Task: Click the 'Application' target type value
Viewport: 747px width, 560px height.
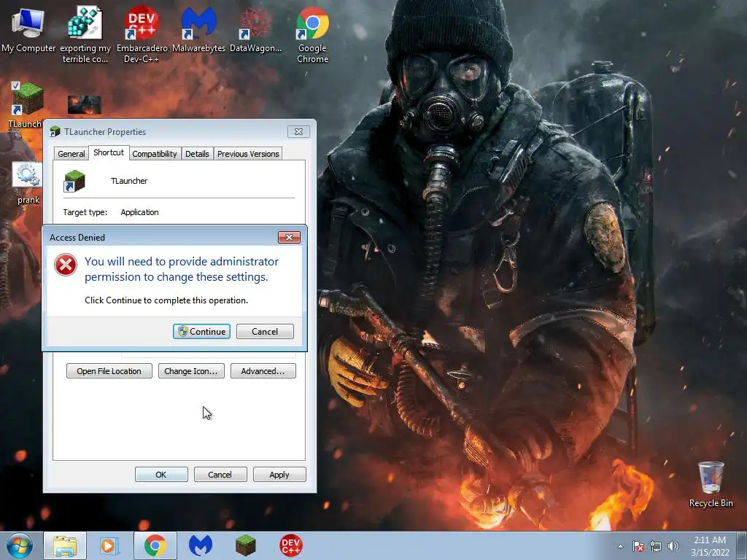Action: (139, 212)
